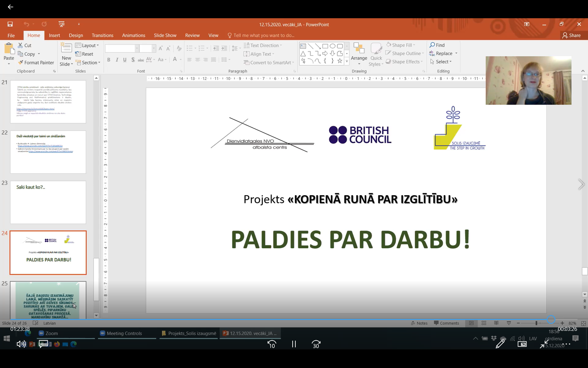
Task: Align text left in Paragraph group
Action: (x=189, y=60)
